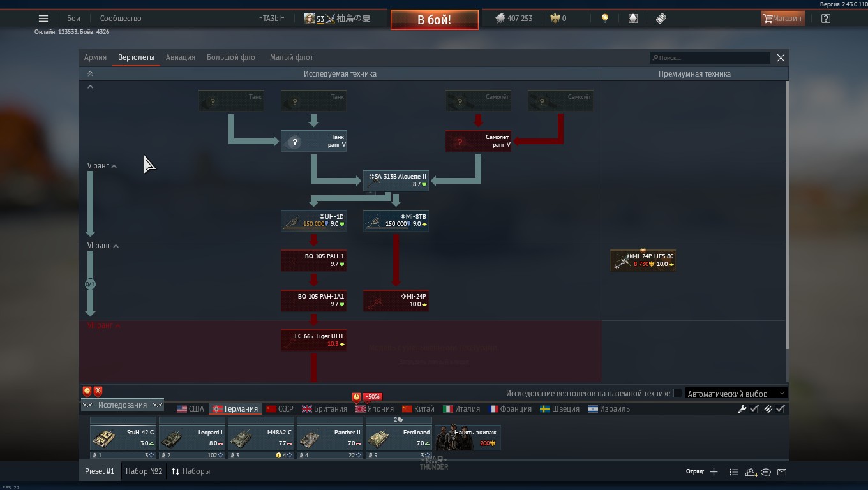Select the Britain nation tab

coord(324,409)
